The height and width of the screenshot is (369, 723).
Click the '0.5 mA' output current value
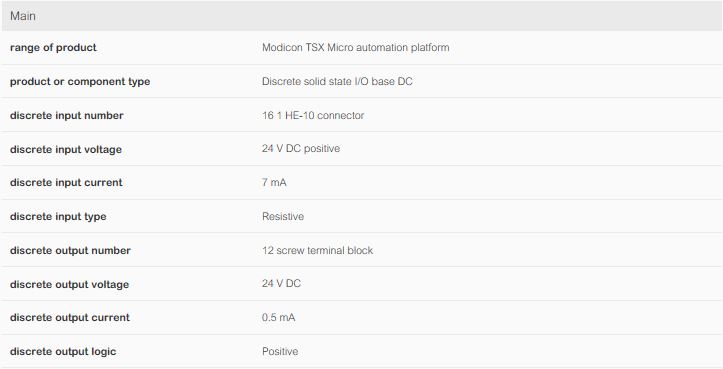point(279,318)
